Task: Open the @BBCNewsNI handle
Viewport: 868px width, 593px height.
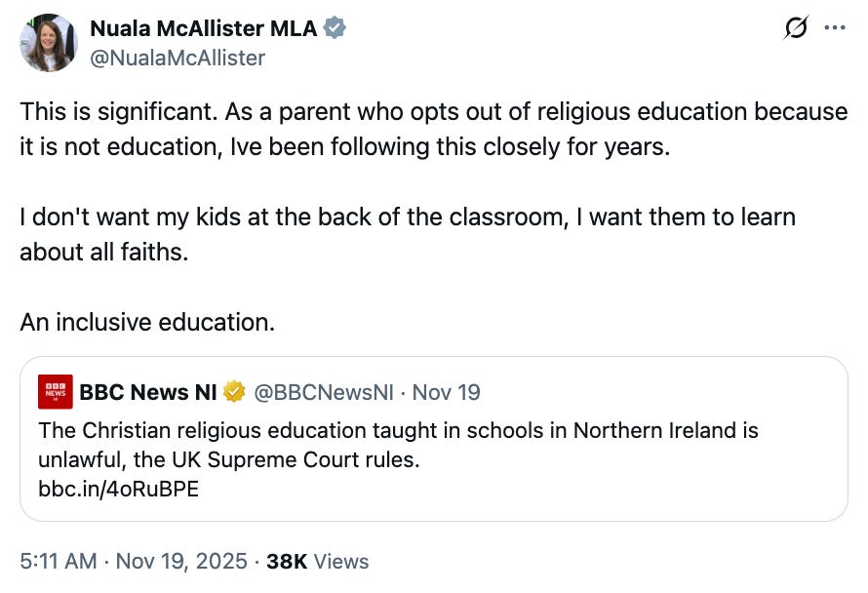Action: [324, 392]
